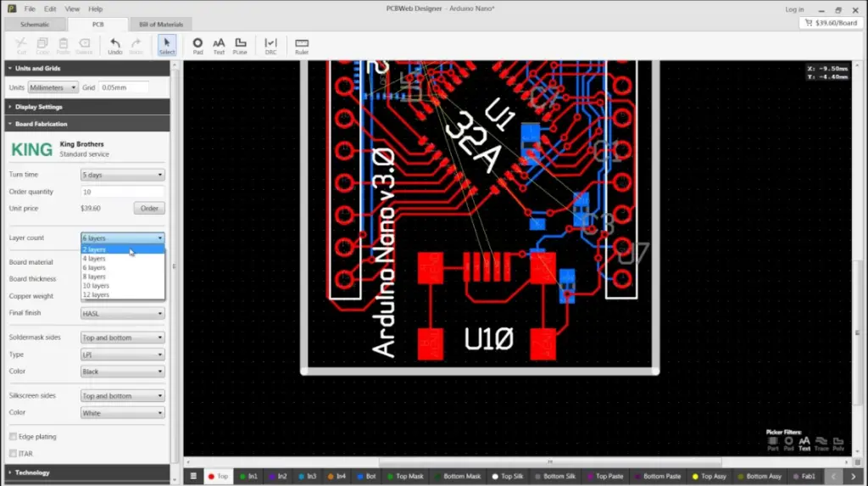
Task: Open the View menu
Action: tap(72, 8)
